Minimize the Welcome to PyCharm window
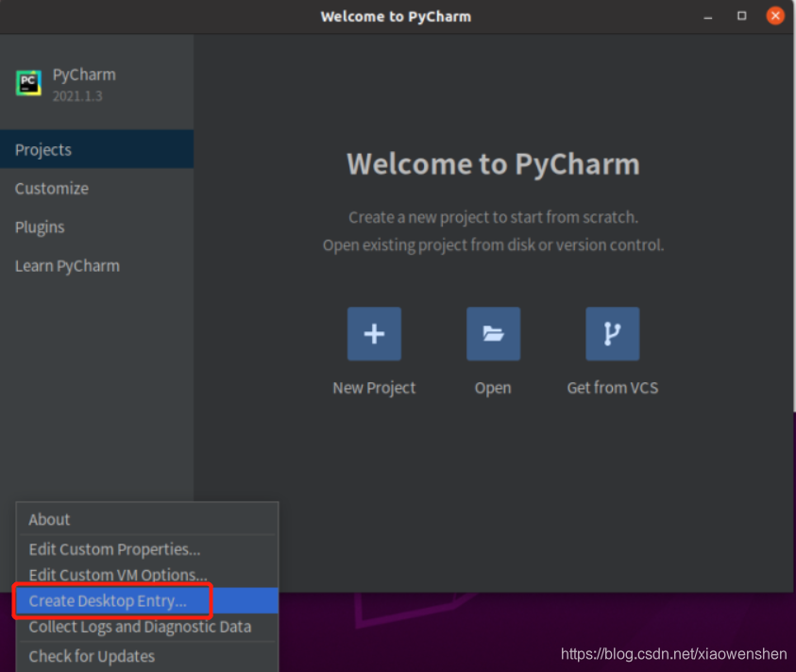Screen dimensions: 796x672 707,17
